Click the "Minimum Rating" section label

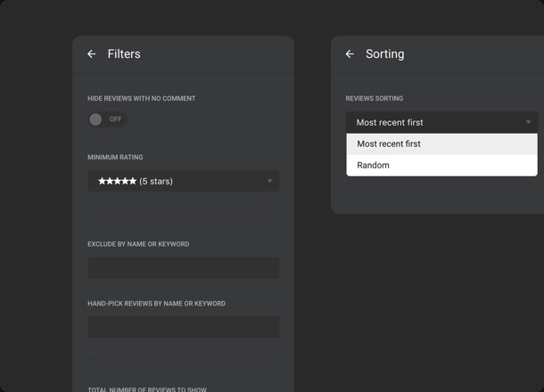(x=115, y=158)
